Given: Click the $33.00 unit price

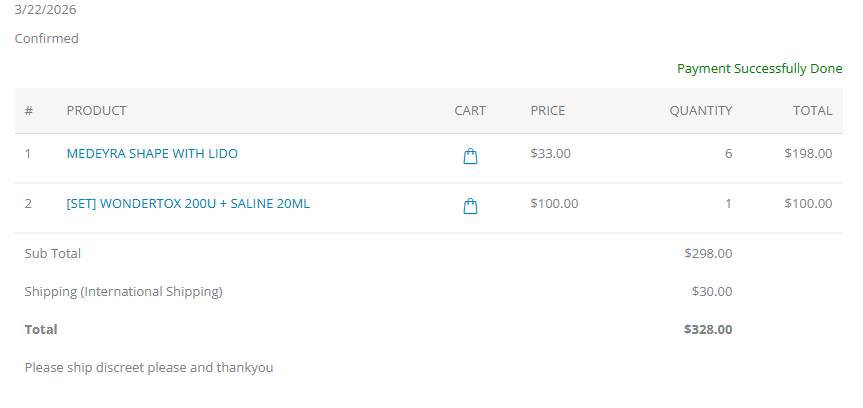Looking at the screenshot, I should click(550, 154).
